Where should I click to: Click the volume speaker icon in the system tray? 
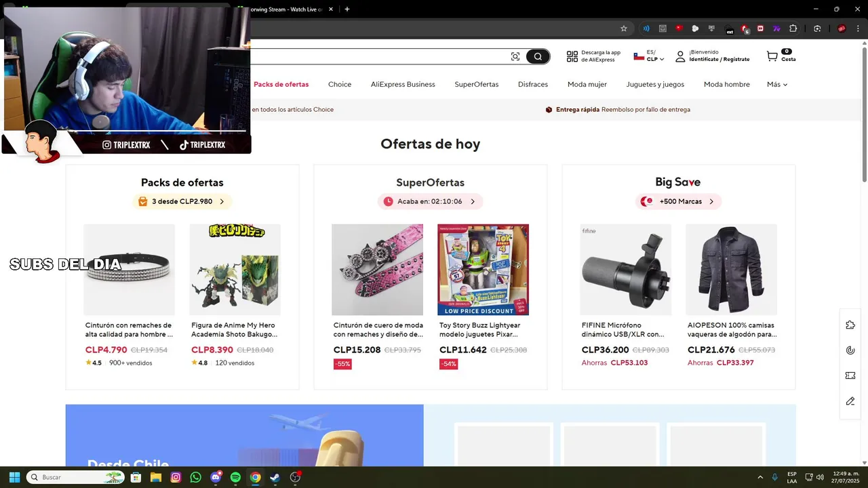820,477
